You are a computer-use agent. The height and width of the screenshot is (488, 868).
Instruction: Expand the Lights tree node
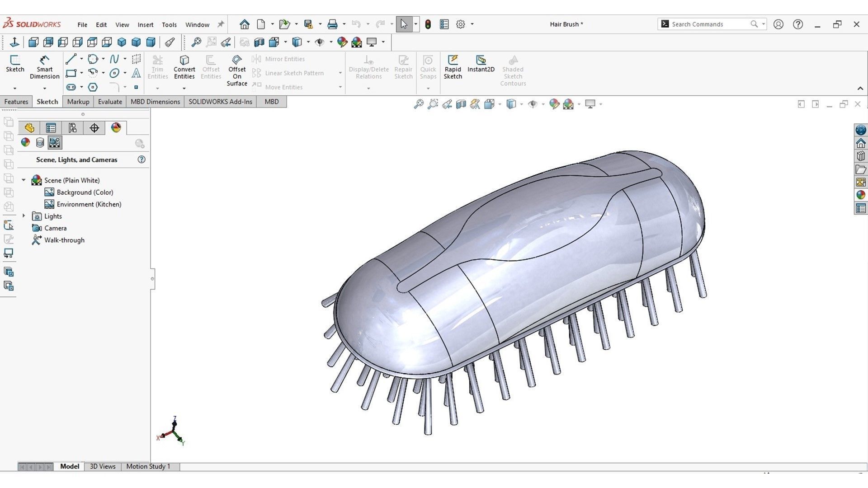24,216
